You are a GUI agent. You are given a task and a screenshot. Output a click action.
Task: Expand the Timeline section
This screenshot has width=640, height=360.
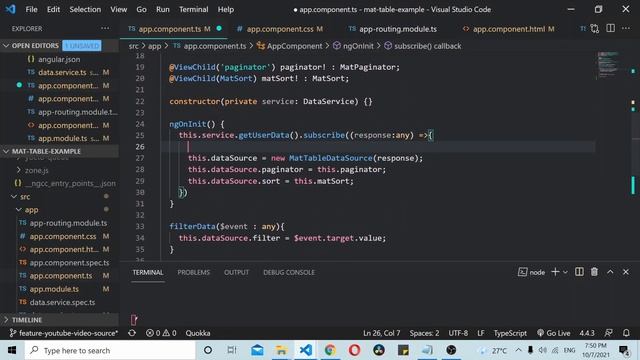point(60,320)
